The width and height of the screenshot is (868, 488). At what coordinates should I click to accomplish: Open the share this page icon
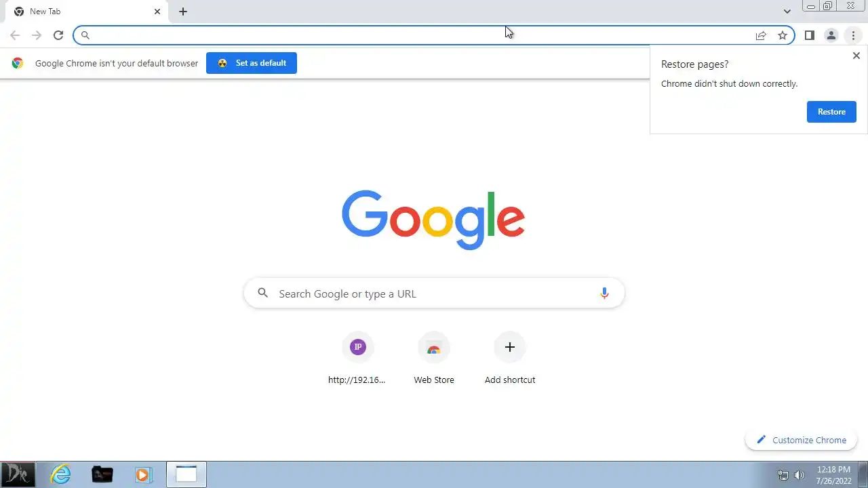point(761,35)
